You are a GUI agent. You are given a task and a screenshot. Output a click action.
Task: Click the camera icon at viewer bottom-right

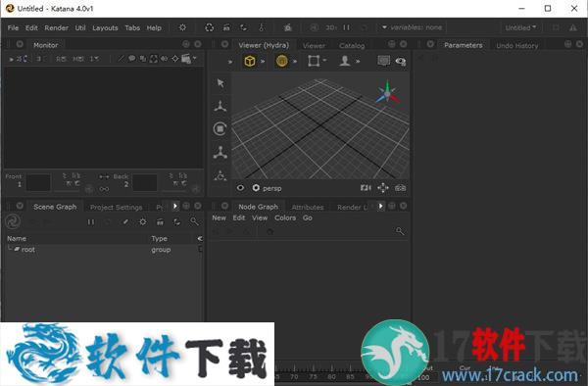tap(400, 188)
